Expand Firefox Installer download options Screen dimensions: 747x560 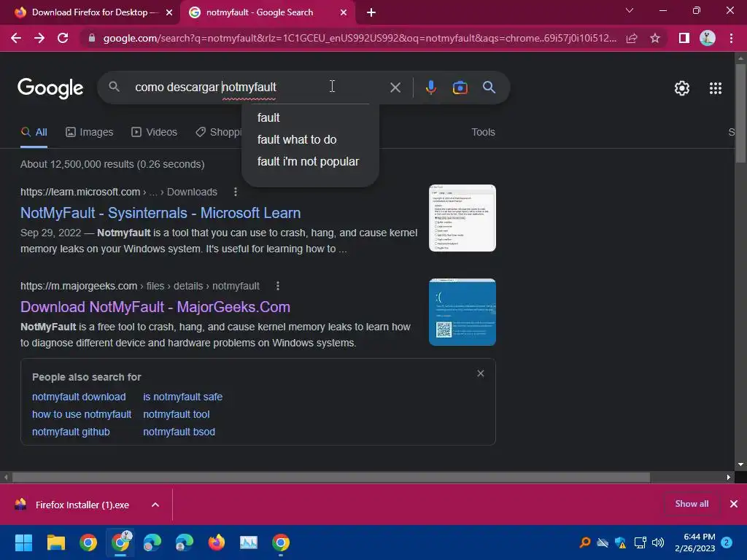[x=155, y=505]
